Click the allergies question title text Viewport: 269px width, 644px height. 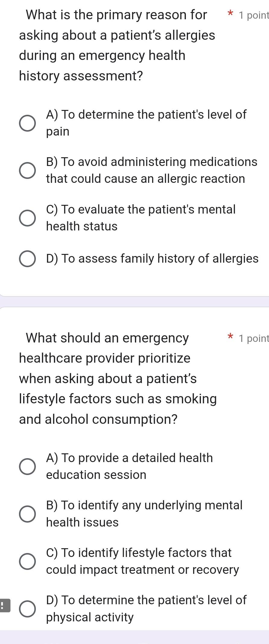pos(117,45)
